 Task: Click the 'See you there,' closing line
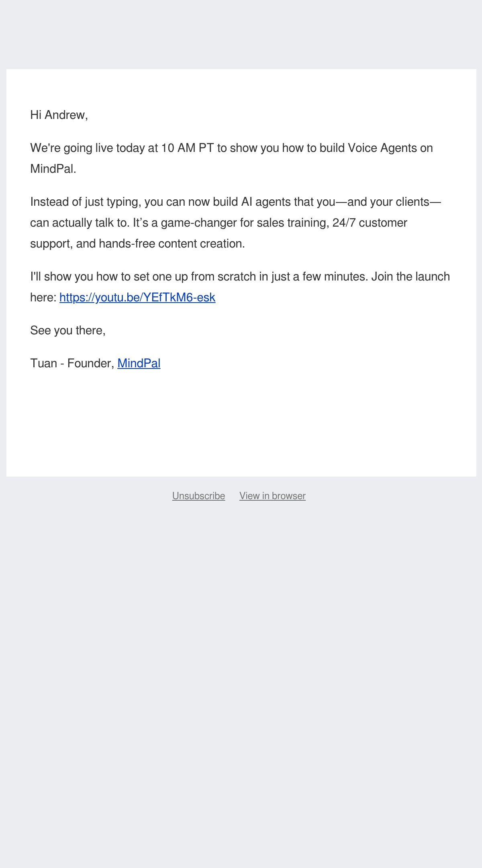point(68,330)
